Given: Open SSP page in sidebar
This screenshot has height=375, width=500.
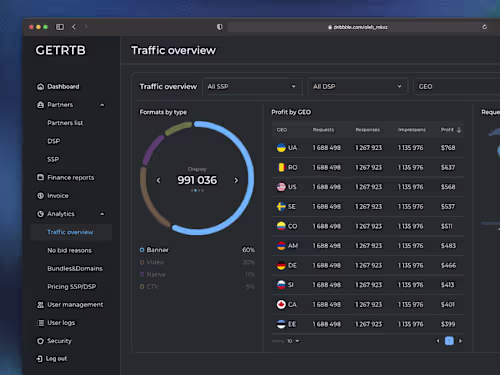Looking at the screenshot, I should pyautogui.click(x=53, y=159).
